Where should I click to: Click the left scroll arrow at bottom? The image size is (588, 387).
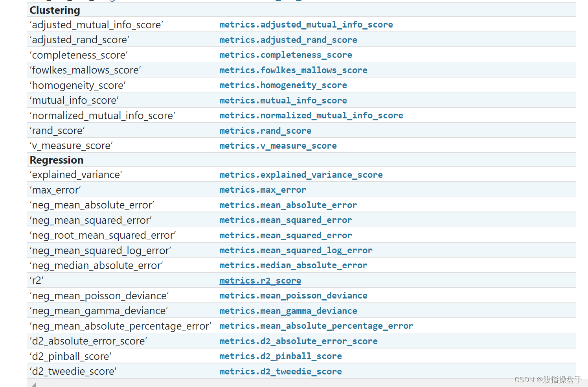33,384
